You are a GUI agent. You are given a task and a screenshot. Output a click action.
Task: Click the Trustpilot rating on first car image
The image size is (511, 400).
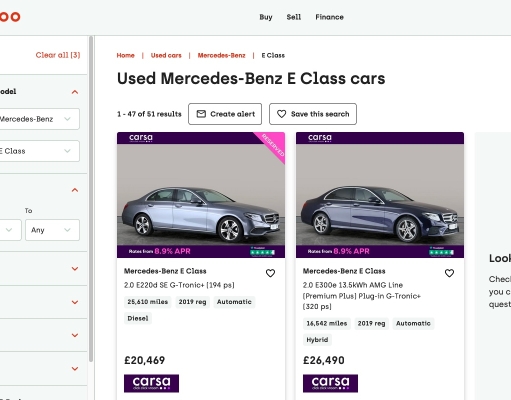click(262, 252)
